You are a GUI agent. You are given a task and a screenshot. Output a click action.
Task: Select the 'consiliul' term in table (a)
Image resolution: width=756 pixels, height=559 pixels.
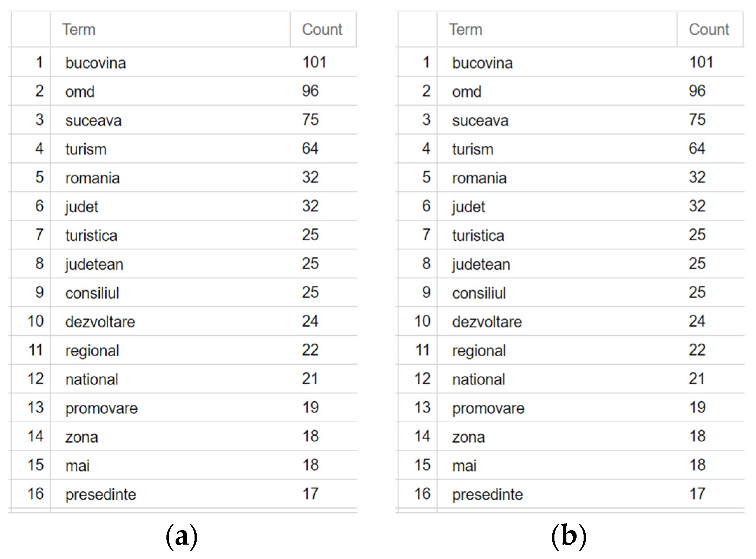pos(92,293)
